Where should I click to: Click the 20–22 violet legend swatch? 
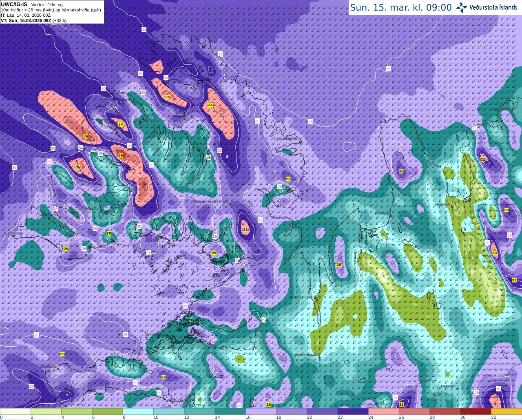[322, 411]
